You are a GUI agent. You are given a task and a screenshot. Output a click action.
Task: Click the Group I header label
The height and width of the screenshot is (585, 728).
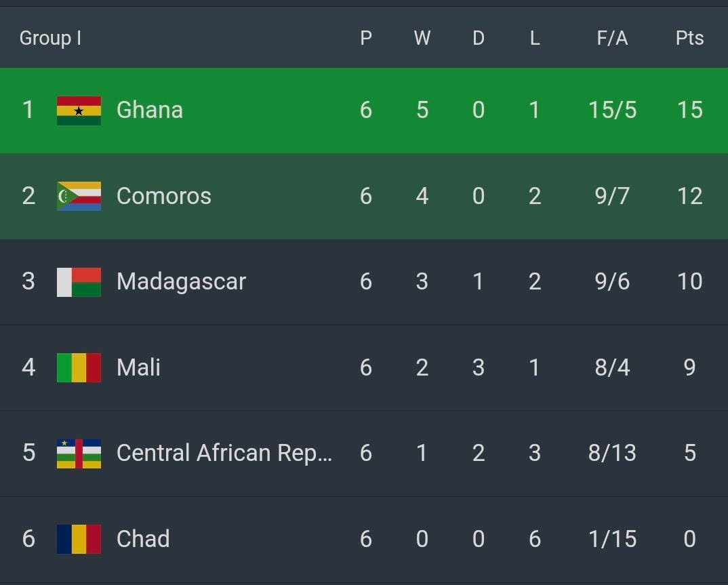click(x=50, y=38)
